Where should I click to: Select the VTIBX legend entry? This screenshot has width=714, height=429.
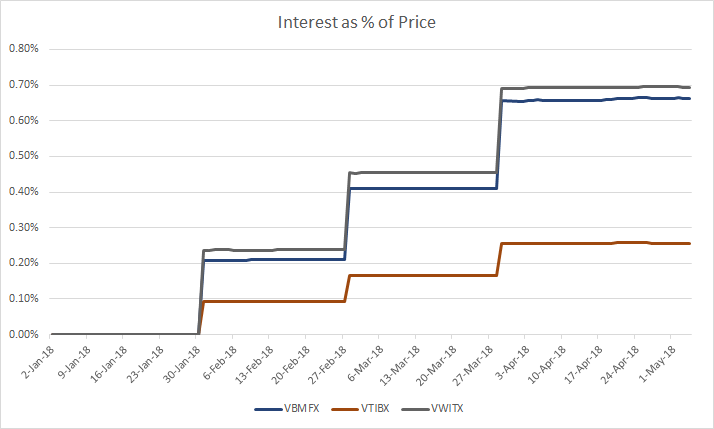[376, 409]
